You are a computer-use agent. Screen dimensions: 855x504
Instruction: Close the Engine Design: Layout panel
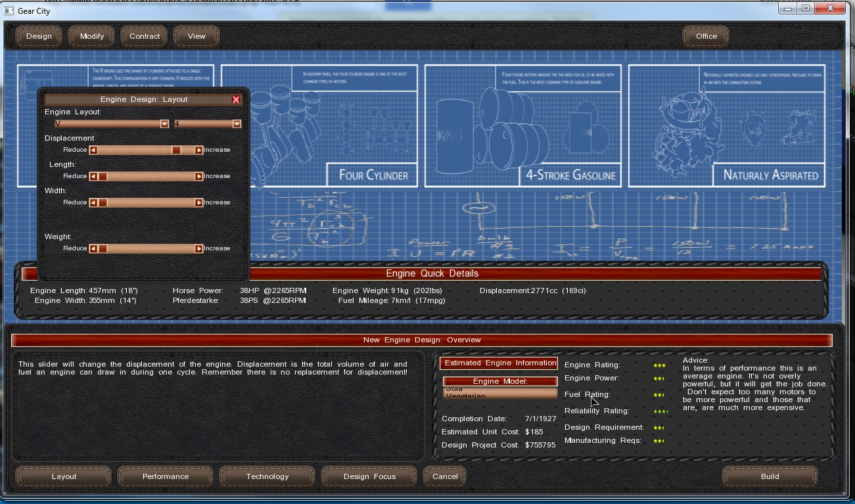pos(236,100)
